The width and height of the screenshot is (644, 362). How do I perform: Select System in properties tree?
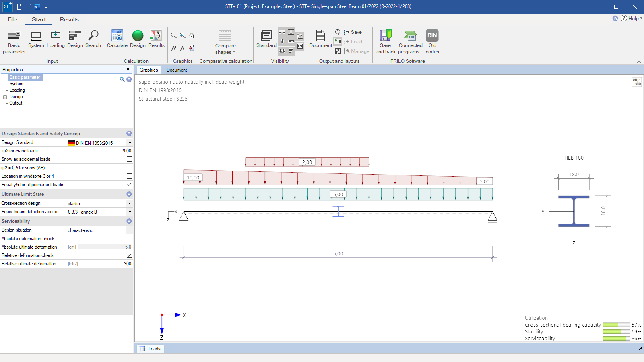pyautogui.click(x=17, y=84)
